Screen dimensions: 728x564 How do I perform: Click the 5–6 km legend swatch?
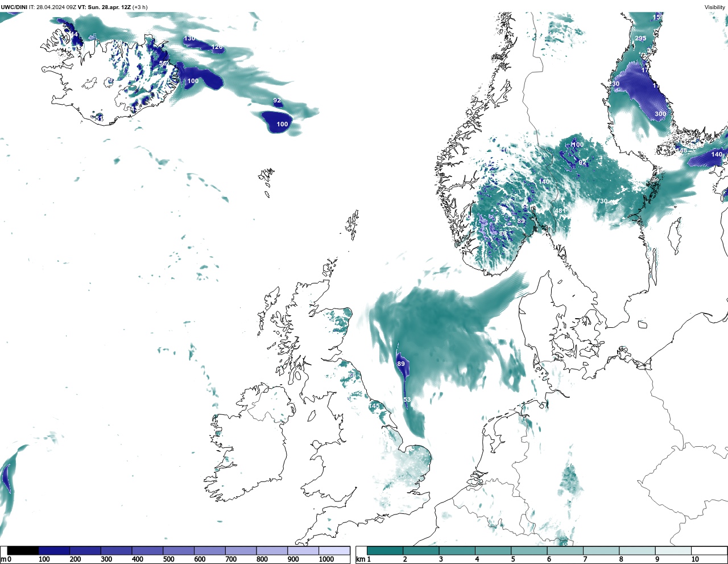click(530, 551)
